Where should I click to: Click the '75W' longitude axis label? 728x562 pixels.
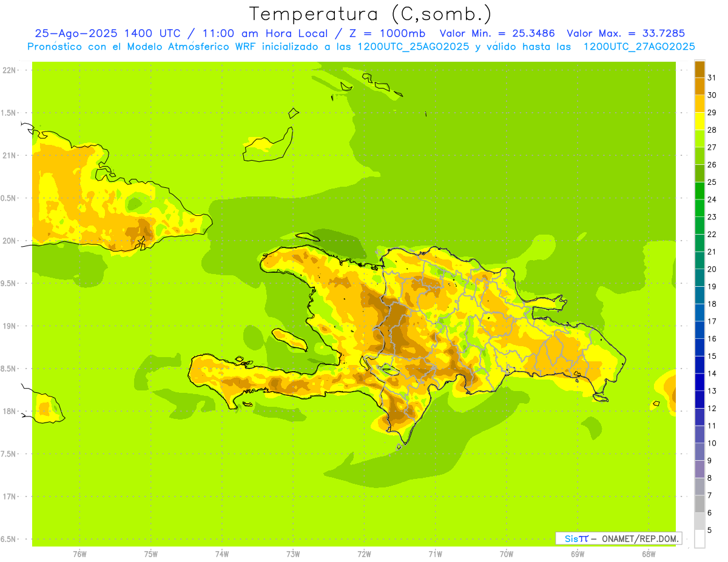click(151, 554)
